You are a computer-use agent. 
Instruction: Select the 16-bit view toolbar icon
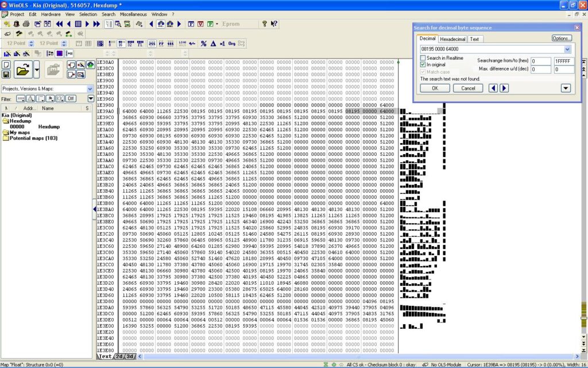pos(121,44)
